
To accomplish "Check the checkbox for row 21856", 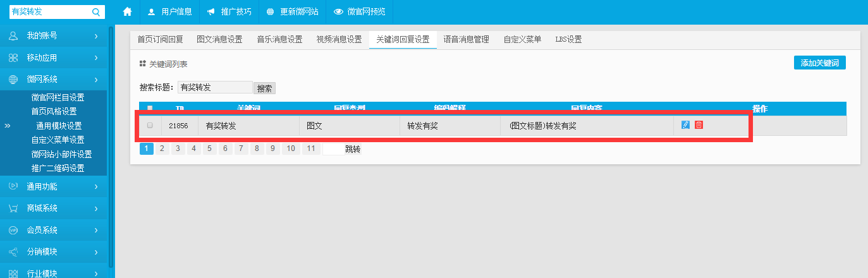I will pos(150,125).
